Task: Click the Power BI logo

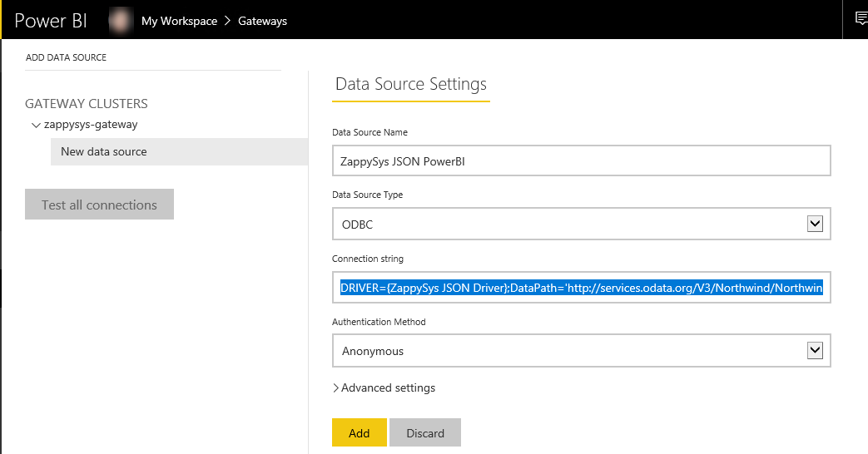Action: [51, 21]
